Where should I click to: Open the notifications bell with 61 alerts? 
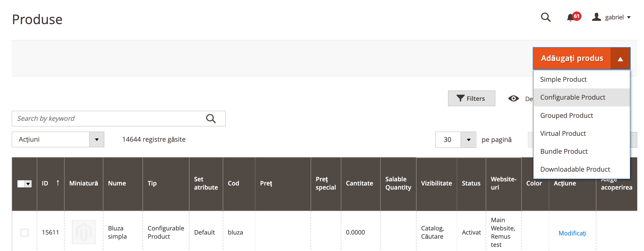(x=571, y=18)
